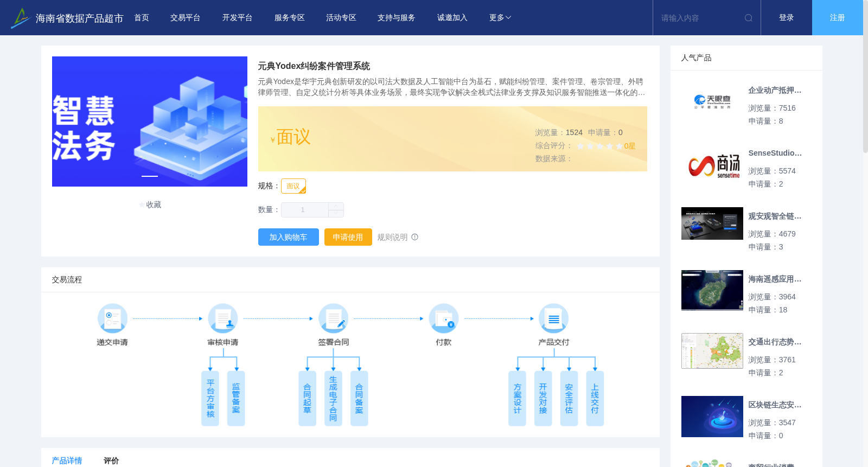Open the 交通出行态势 map thumbnail
The width and height of the screenshot is (868, 467).
[x=712, y=351]
